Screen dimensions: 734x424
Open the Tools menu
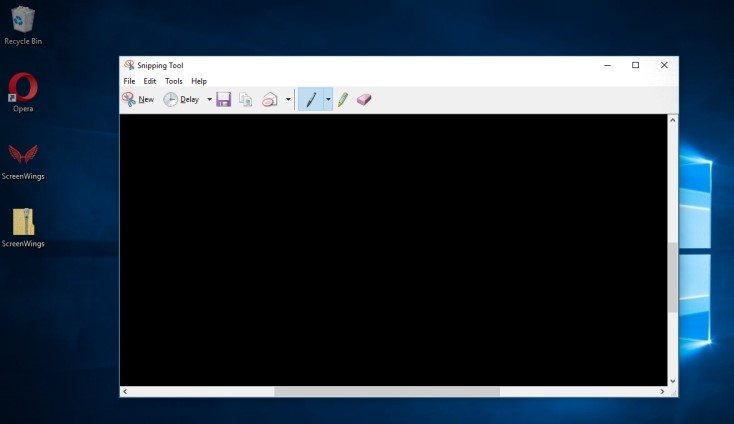coord(174,81)
